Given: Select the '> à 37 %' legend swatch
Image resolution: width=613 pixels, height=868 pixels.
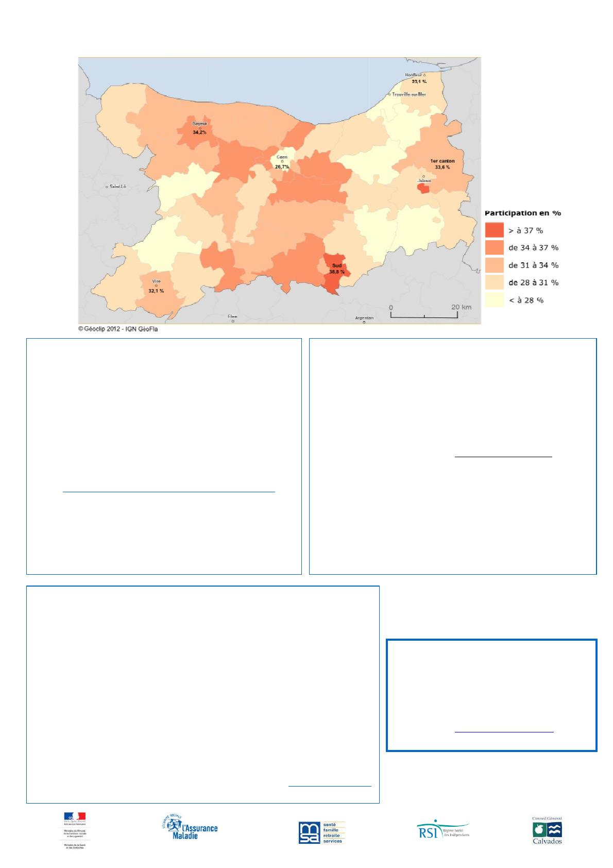Looking at the screenshot, I should 494,230.
